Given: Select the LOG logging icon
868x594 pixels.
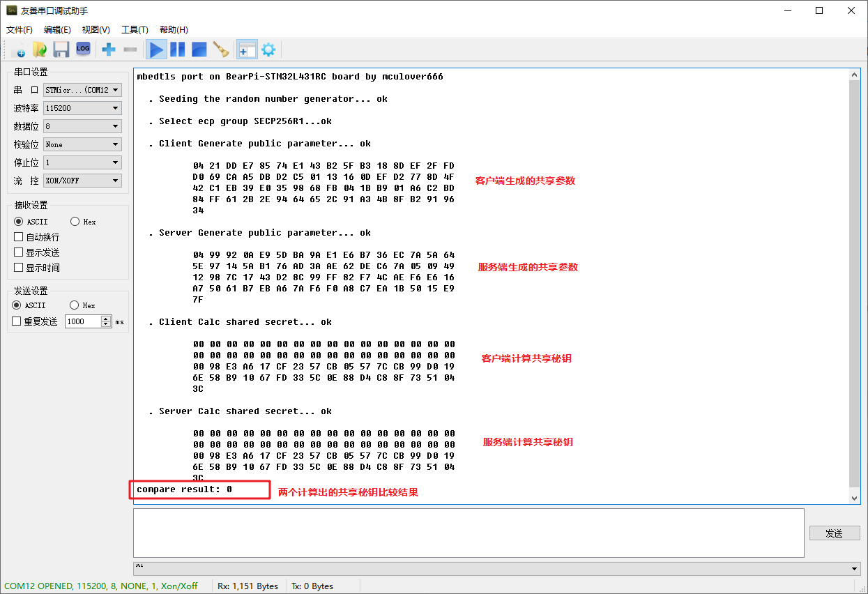Looking at the screenshot, I should pos(83,49).
